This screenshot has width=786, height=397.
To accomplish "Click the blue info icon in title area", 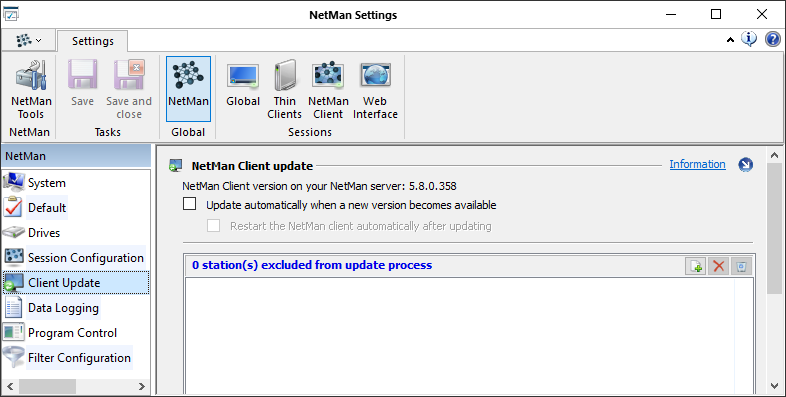I will click(x=749, y=39).
